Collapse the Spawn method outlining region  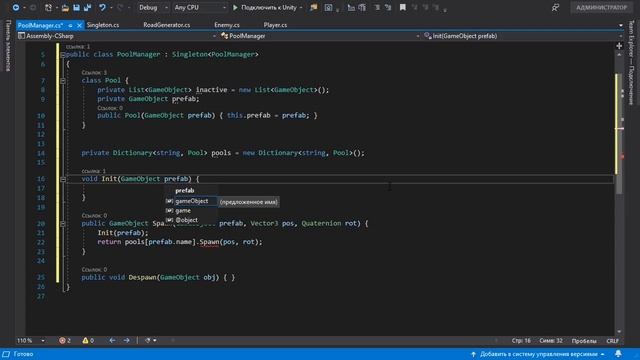[62, 224]
